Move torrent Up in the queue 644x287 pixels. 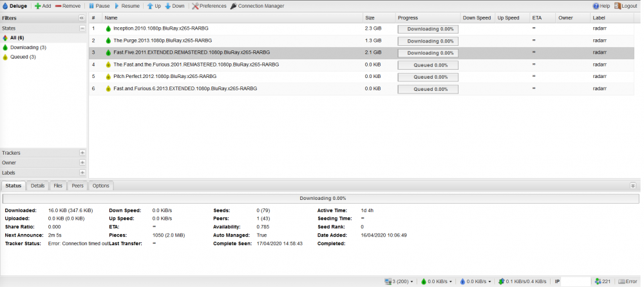[154, 6]
